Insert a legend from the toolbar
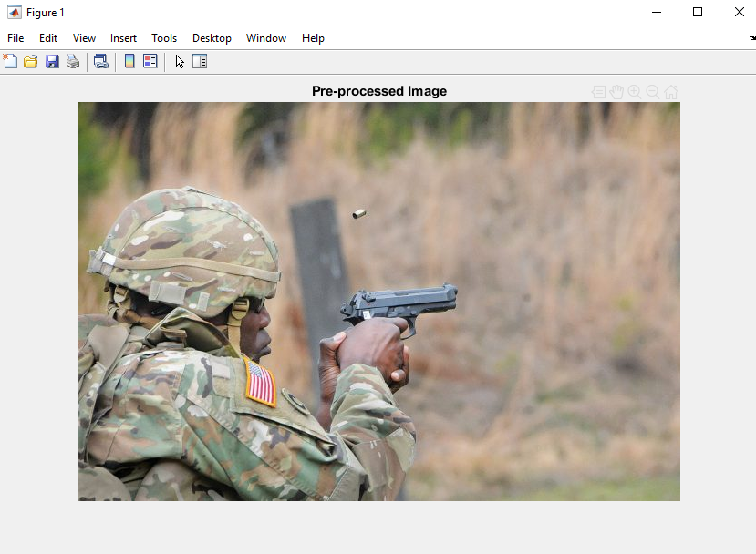756x554 pixels. click(150, 61)
